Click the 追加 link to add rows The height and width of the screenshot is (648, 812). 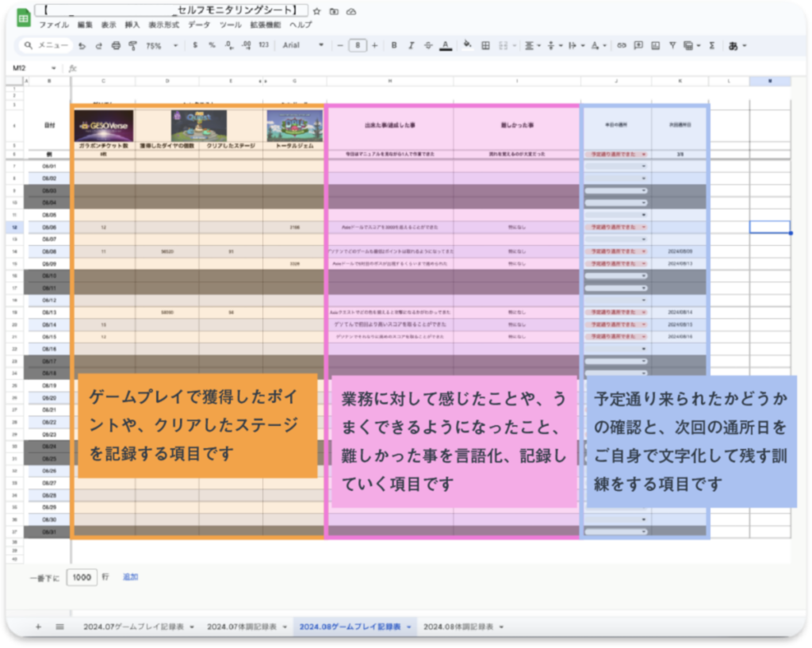[x=130, y=577]
